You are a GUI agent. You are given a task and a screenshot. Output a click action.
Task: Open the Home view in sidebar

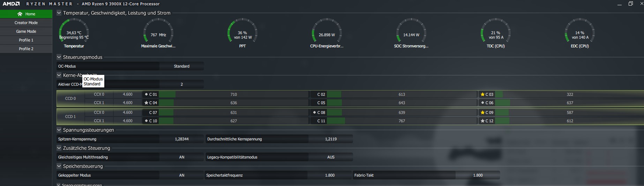click(x=26, y=14)
